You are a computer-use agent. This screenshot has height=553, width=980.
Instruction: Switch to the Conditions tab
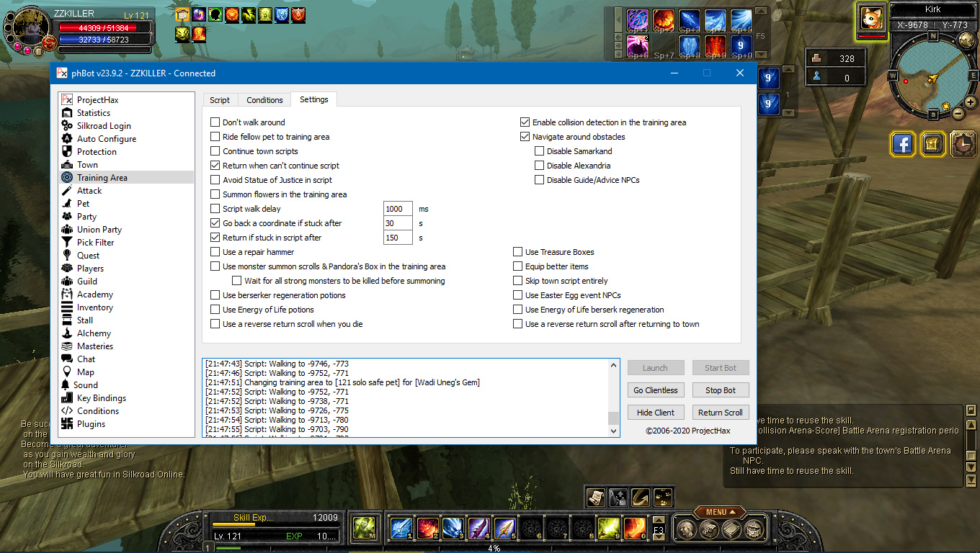point(264,100)
